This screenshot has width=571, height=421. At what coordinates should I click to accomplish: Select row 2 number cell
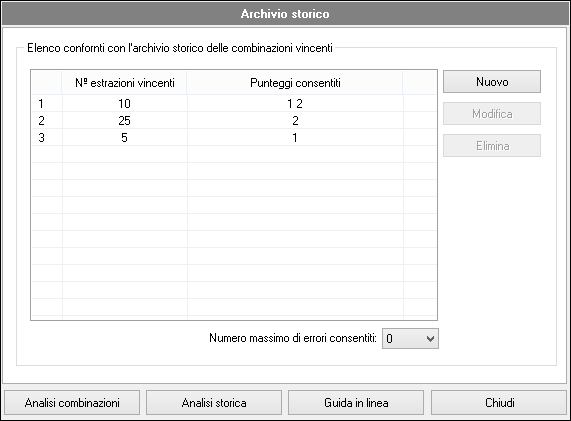point(47,121)
